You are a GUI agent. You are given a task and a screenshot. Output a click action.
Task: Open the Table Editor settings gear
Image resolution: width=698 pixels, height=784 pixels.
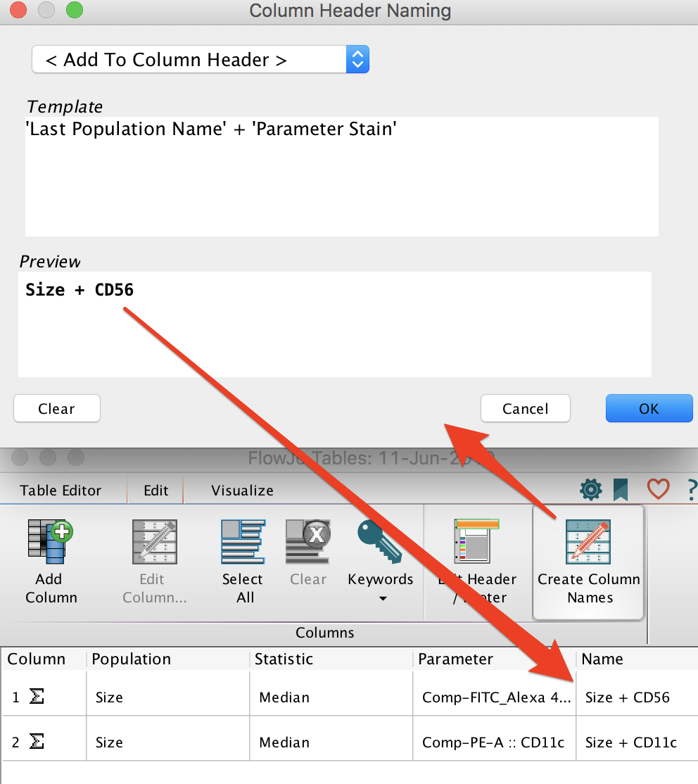[590, 490]
